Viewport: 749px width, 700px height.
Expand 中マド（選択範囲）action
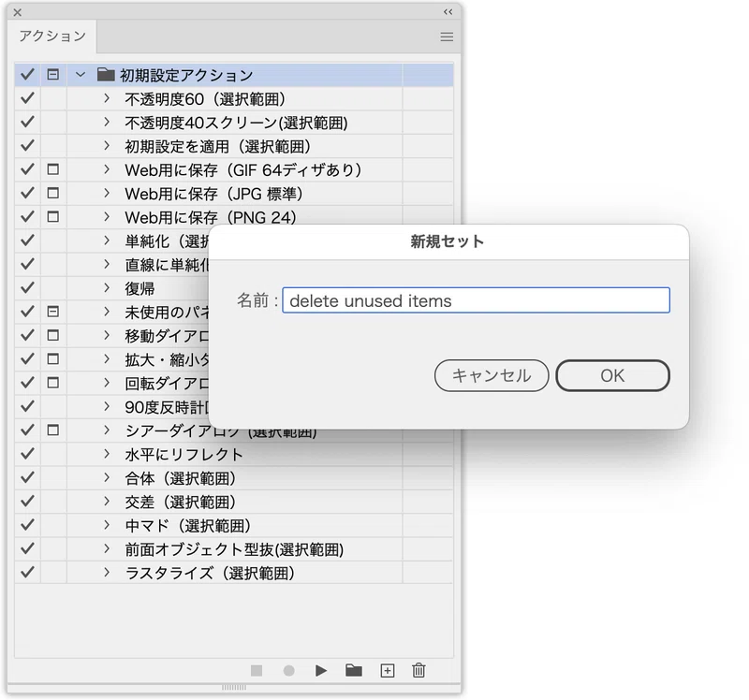pyautogui.click(x=107, y=525)
